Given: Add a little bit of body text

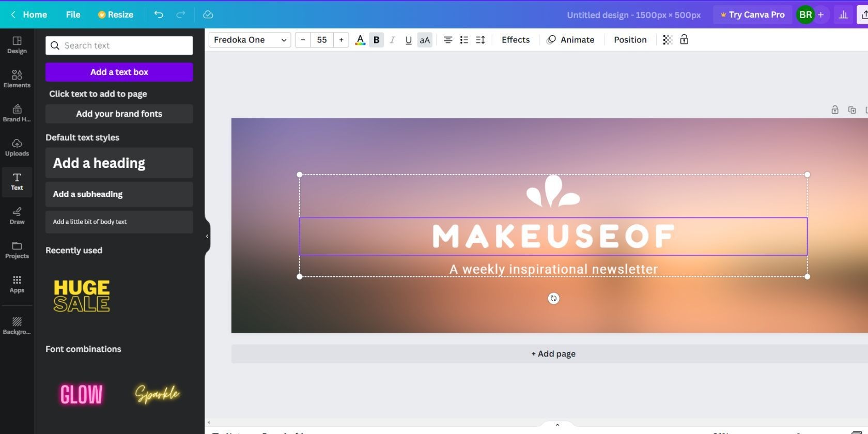Looking at the screenshot, I should 119,222.
